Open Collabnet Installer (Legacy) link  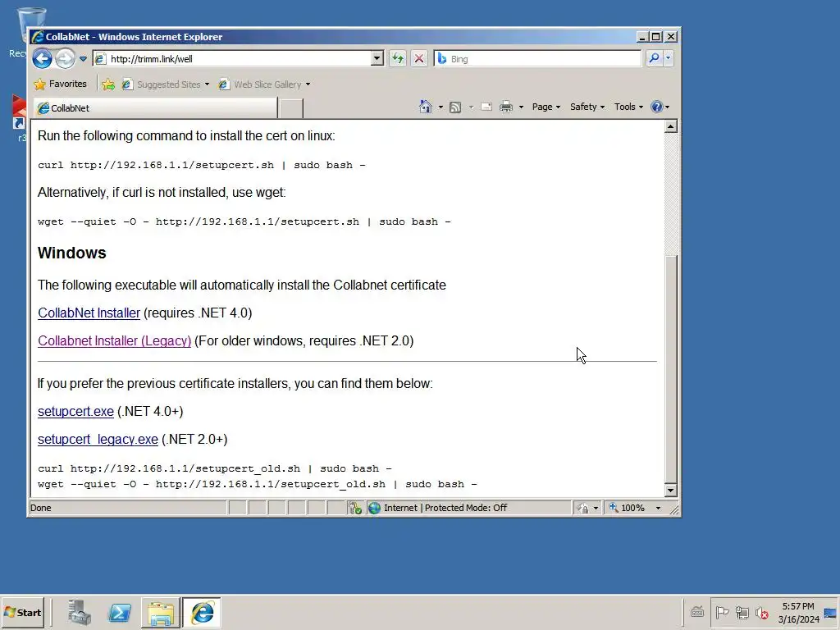114,340
